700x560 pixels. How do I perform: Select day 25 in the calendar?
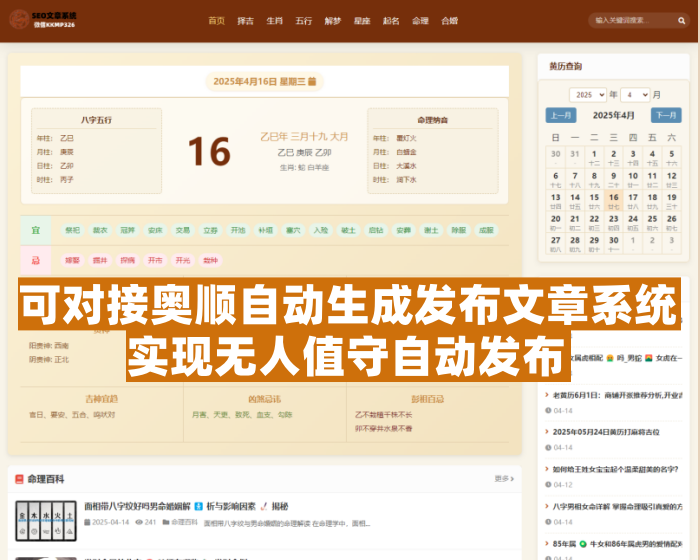(652, 222)
